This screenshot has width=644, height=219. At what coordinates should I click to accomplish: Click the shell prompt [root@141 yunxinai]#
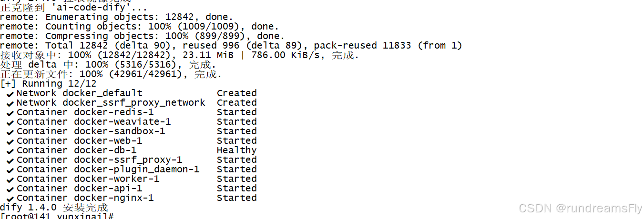point(57,216)
